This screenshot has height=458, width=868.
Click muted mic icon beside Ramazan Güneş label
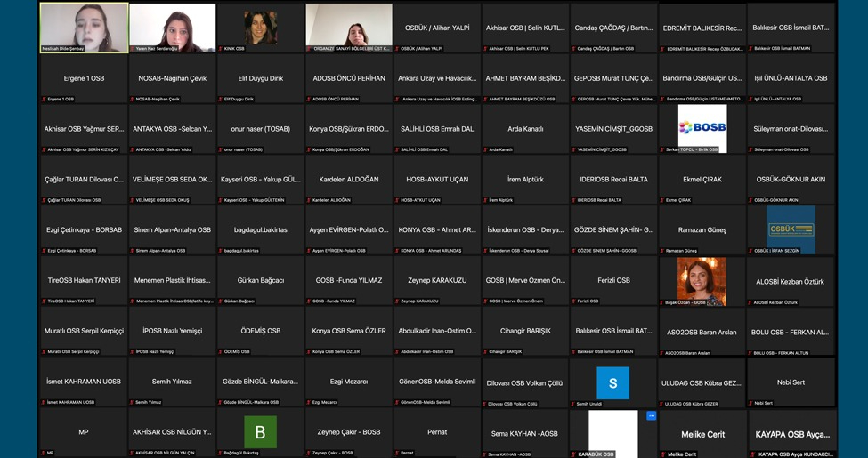click(x=662, y=251)
